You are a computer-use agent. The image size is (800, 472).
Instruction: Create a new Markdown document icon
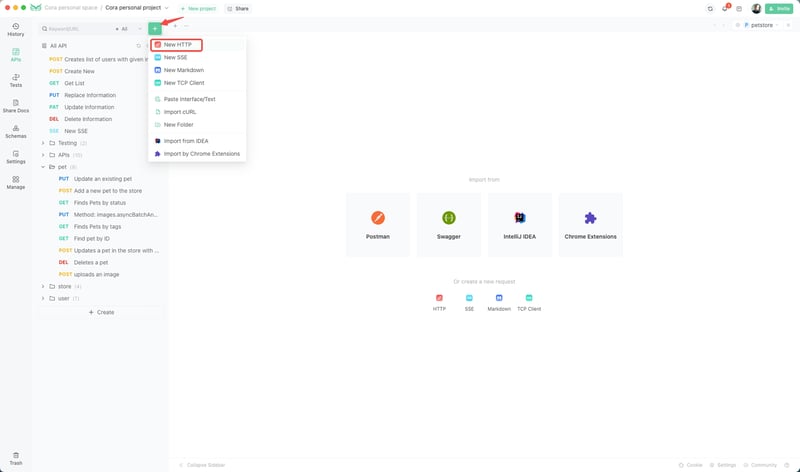coord(499,298)
